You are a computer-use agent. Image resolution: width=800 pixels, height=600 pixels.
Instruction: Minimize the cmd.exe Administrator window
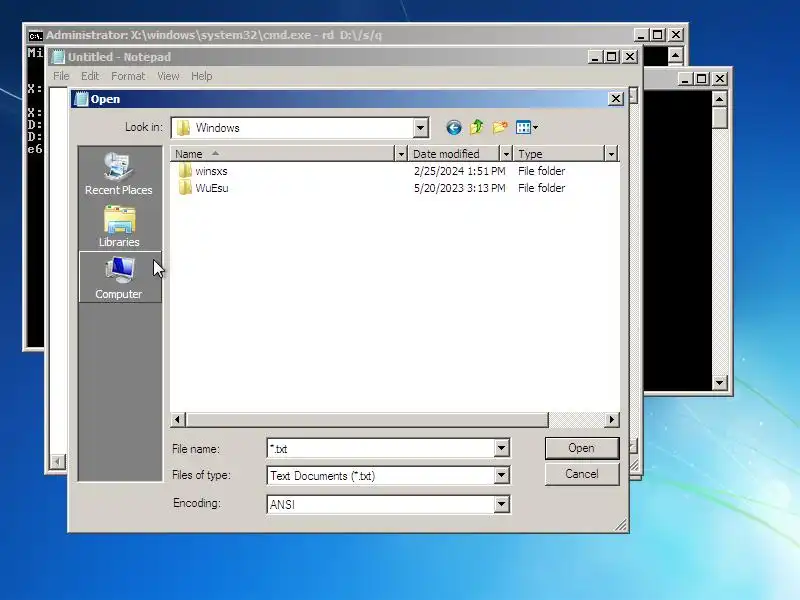(x=641, y=35)
